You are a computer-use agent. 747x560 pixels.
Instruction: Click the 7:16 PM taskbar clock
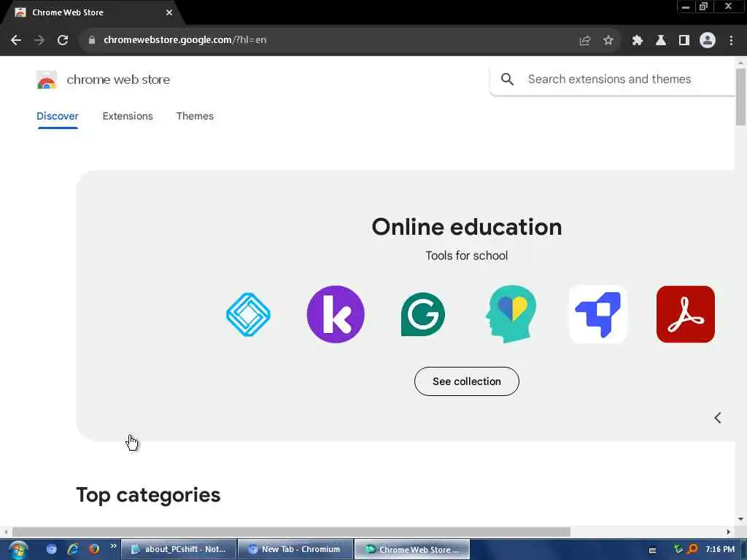click(720, 549)
